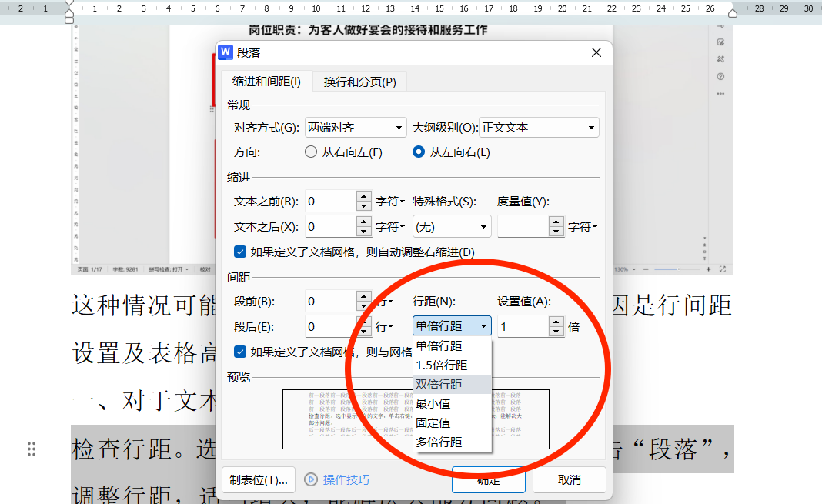Click the 制表位(T)... button
The height and width of the screenshot is (504, 822).
click(259, 480)
